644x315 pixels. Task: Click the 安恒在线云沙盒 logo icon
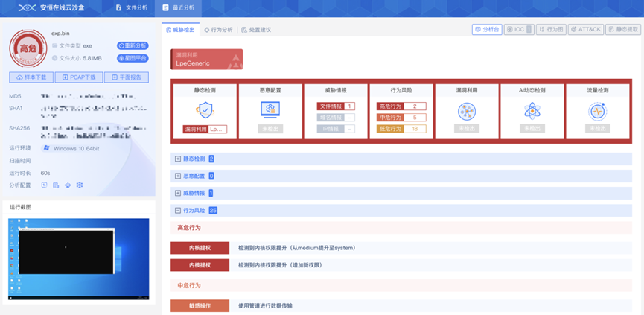27,7
